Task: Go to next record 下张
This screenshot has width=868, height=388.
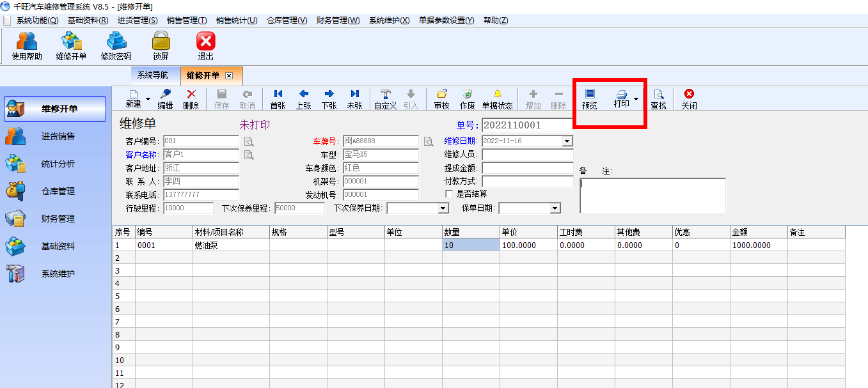Action: click(x=329, y=100)
